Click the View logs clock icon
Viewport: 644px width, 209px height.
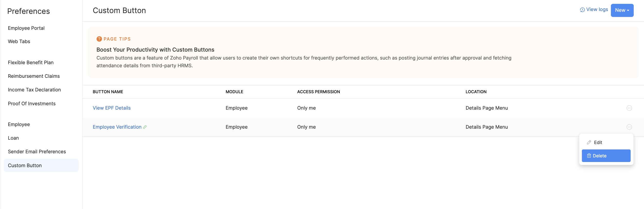coord(582,10)
